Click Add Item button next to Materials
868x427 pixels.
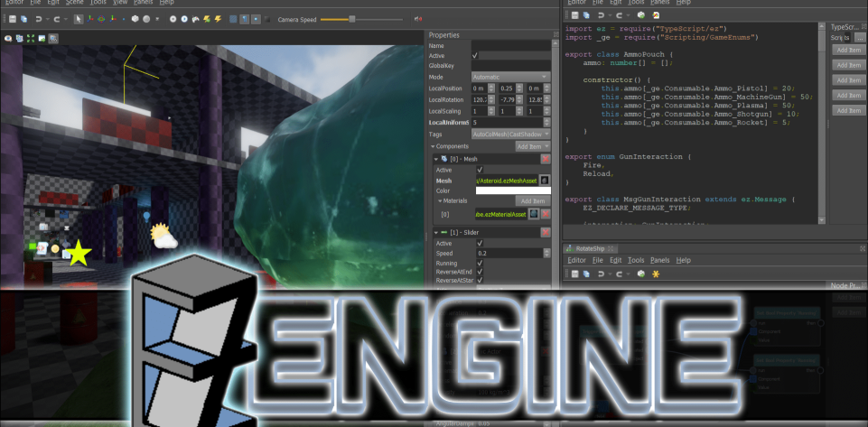point(533,200)
